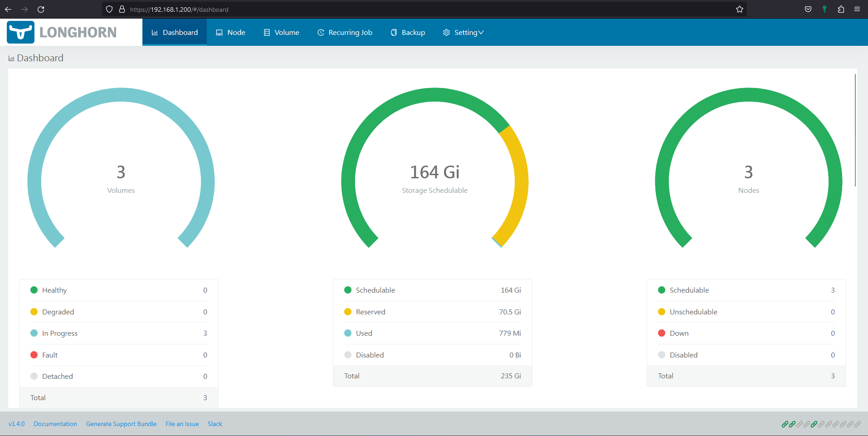Click the 164 Gi Storage Schedulable value
Screen dimensions: 868x436
click(435, 172)
